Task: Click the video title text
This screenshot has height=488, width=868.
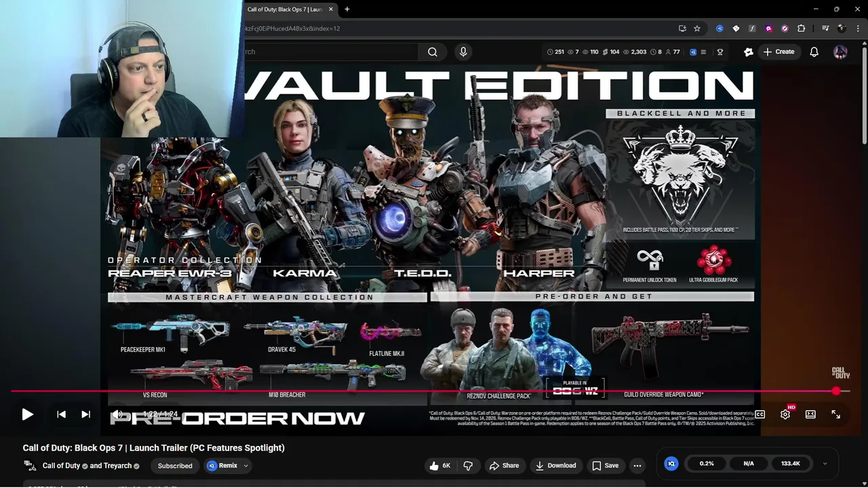Action: [154, 448]
